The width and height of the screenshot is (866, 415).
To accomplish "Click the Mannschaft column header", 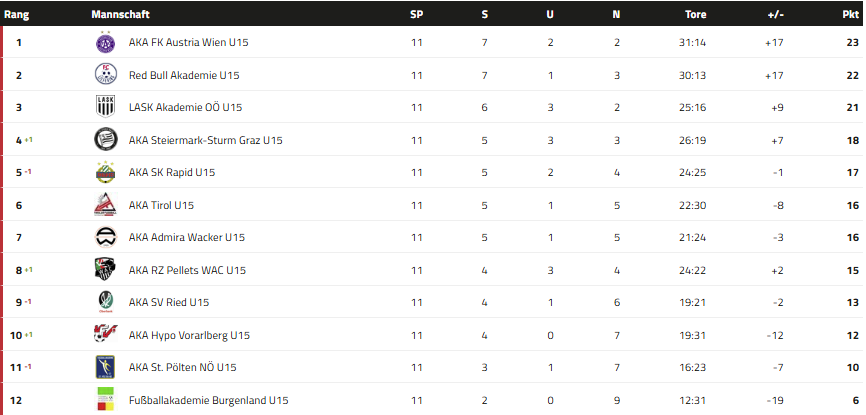I will point(121,15).
